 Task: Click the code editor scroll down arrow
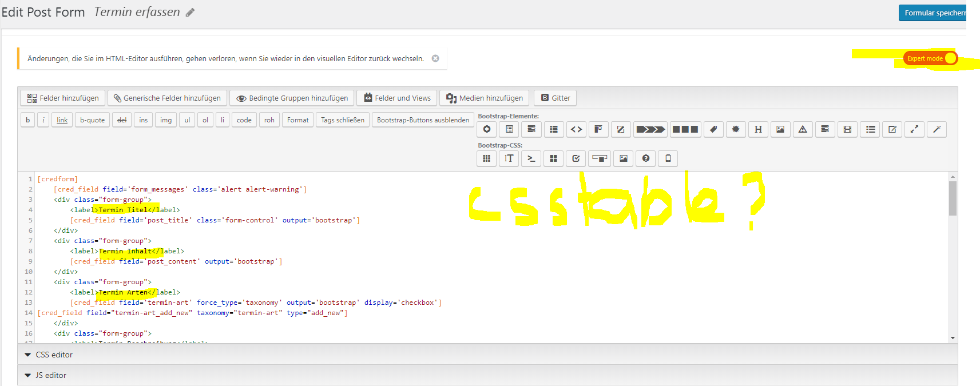(x=953, y=338)
